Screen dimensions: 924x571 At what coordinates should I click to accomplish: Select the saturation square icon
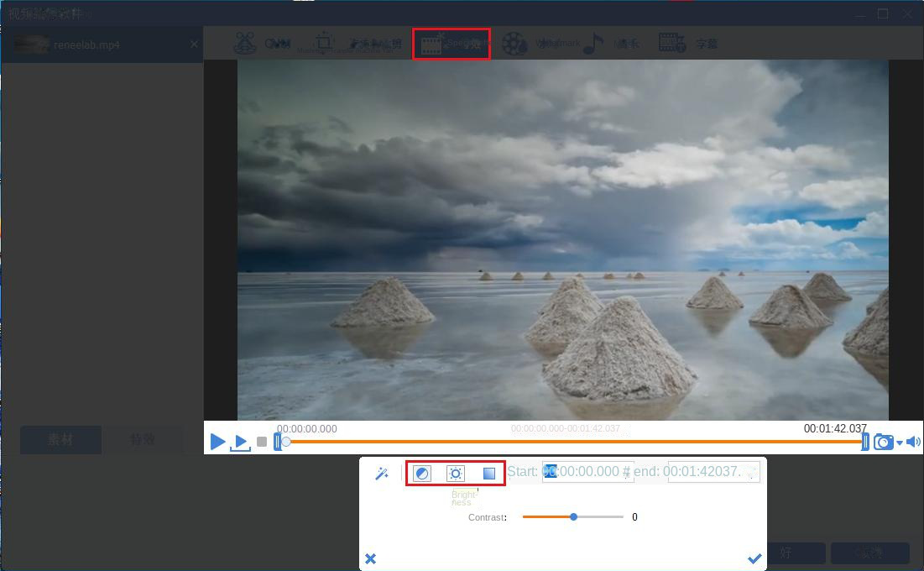pos(488,474)
